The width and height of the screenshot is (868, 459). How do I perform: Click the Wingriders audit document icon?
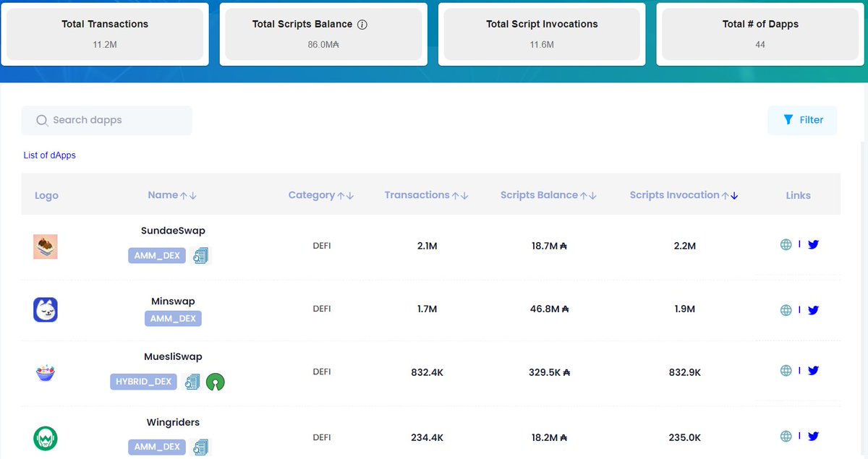coord(200,447)
